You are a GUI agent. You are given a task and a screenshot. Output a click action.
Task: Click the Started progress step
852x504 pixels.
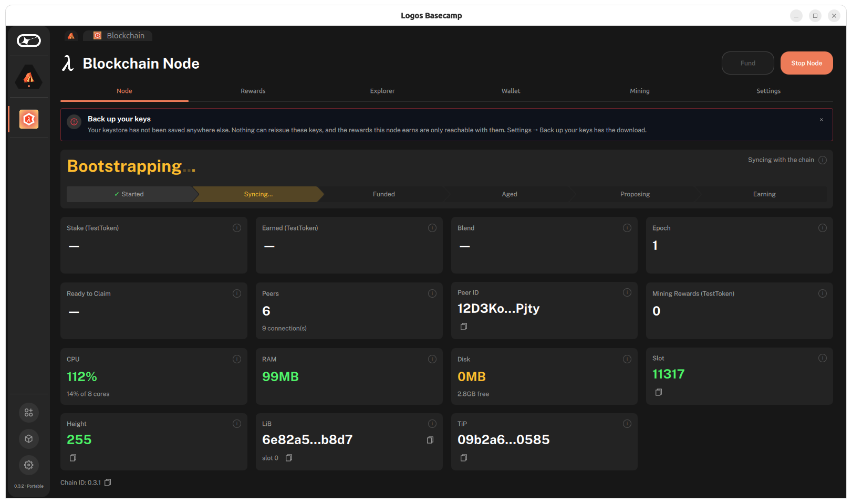click(x=129, y=194)
